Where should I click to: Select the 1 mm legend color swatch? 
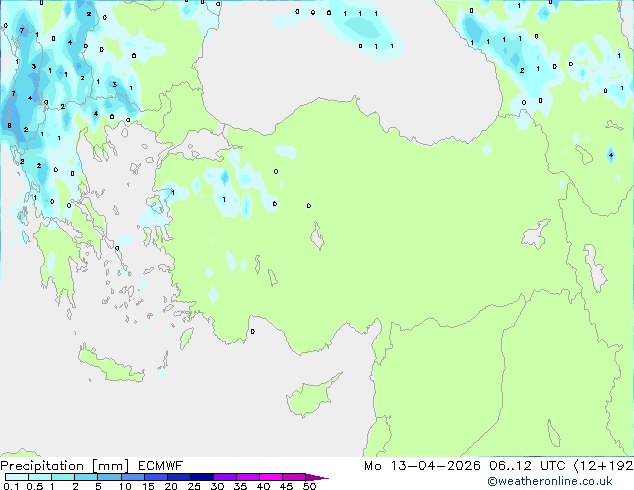coord(63,477)
